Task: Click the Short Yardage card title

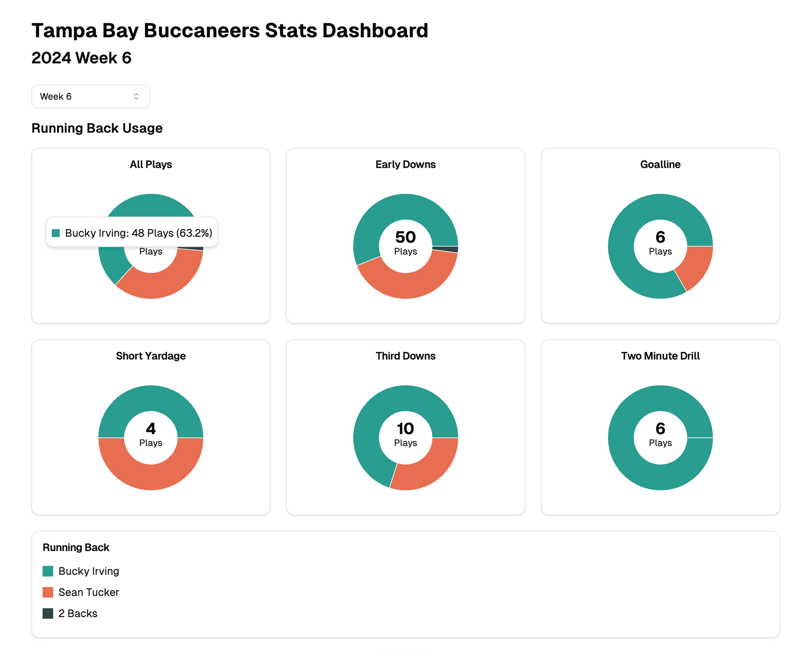Action: [x=151, y=356]
